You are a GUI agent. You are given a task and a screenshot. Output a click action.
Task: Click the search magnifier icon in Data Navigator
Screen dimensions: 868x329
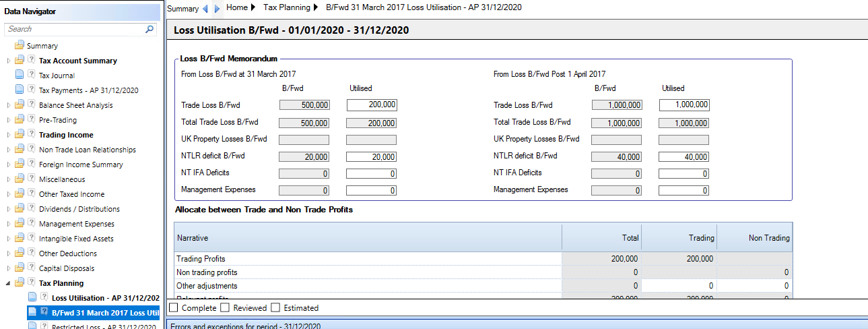point(150,30)
